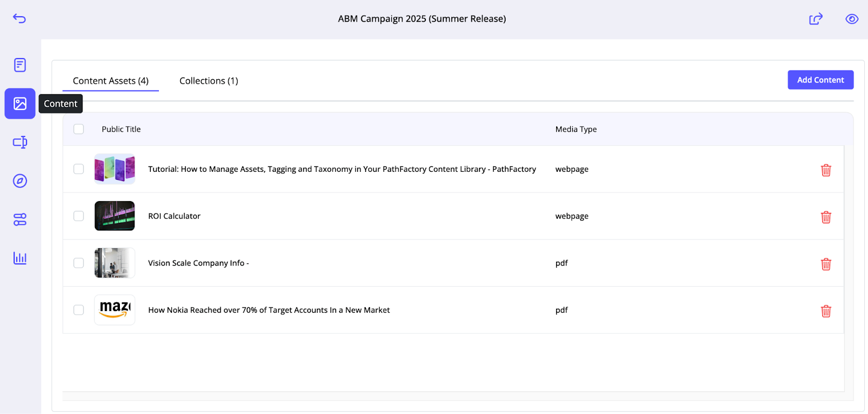Delete the Nokia target accounts pdf
This screenshot has width=868, height=414.
[x=826, y=311]
